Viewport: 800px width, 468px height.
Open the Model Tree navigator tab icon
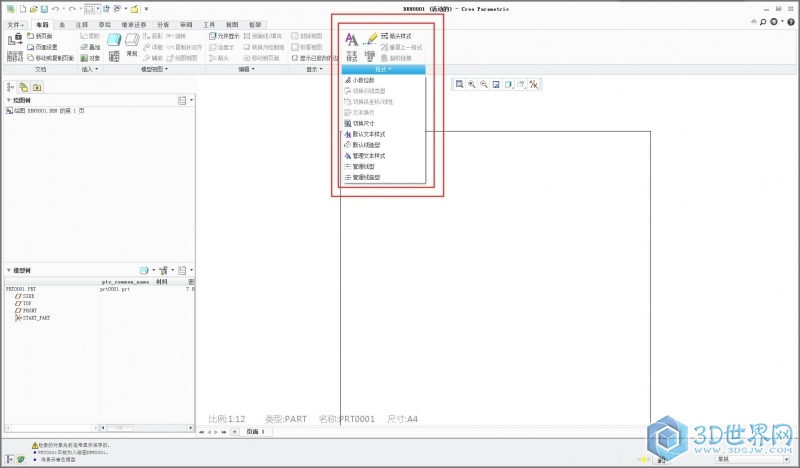pyautogui.click(x=11, y=87)
